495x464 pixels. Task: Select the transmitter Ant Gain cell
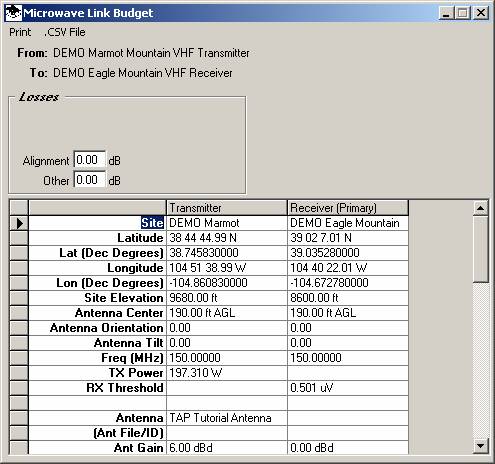coord(227,448)
